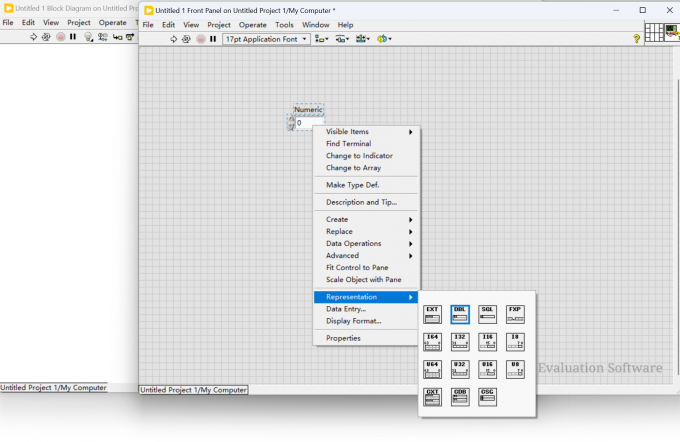
Task: Click Step Over in Block Diagram toolbar
Action: (130, 37)
